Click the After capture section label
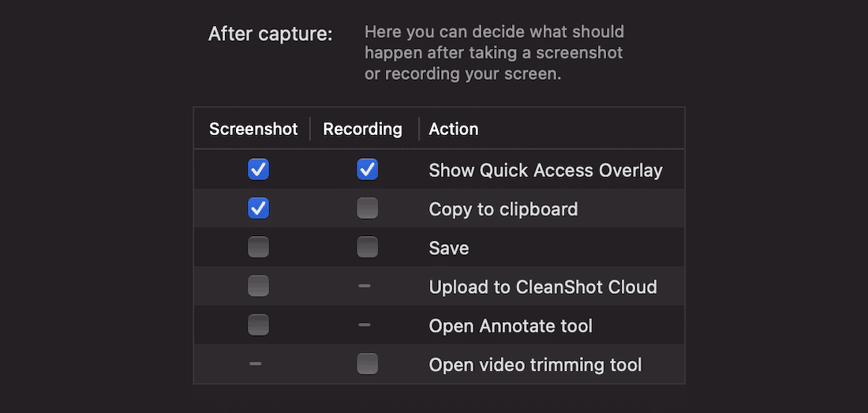 point(271,35)
